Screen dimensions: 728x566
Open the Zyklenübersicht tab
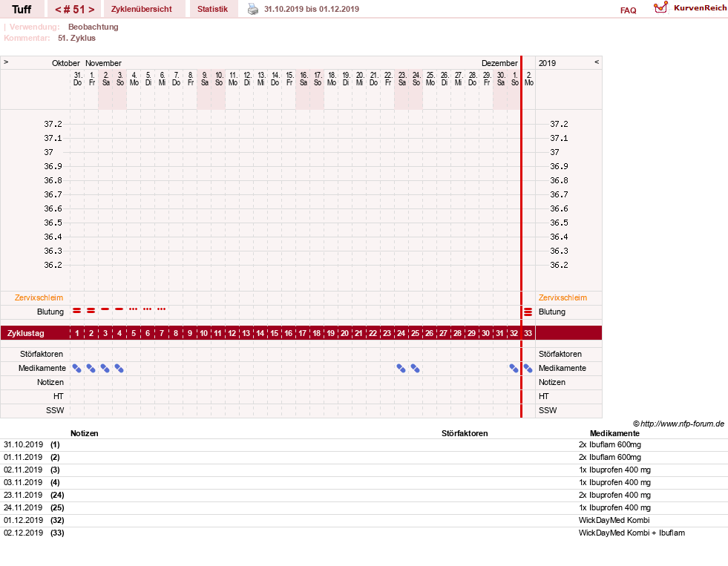(142, 10)
